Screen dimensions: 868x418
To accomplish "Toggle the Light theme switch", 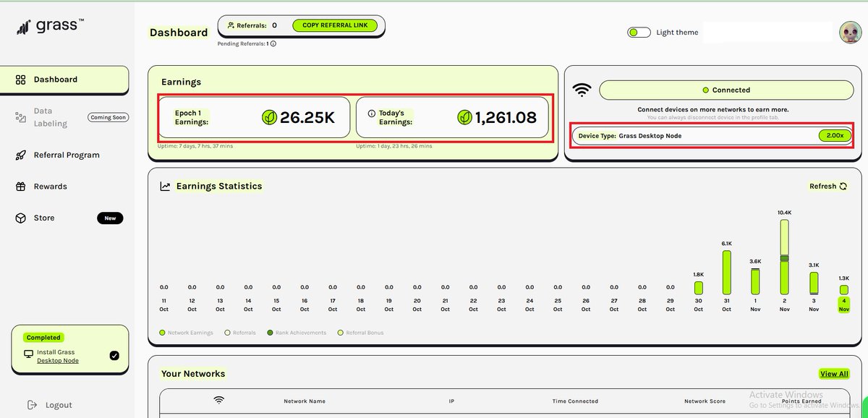I will tap(639, 33).
